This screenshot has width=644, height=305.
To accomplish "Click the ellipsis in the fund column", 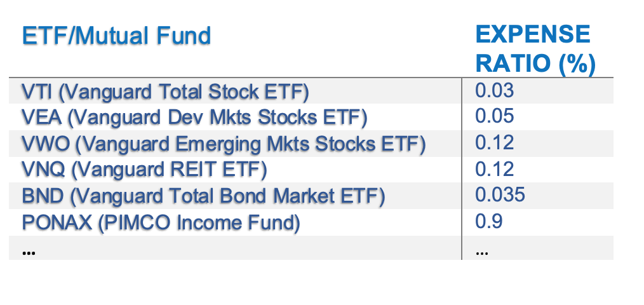I will [x=29, y=253].
